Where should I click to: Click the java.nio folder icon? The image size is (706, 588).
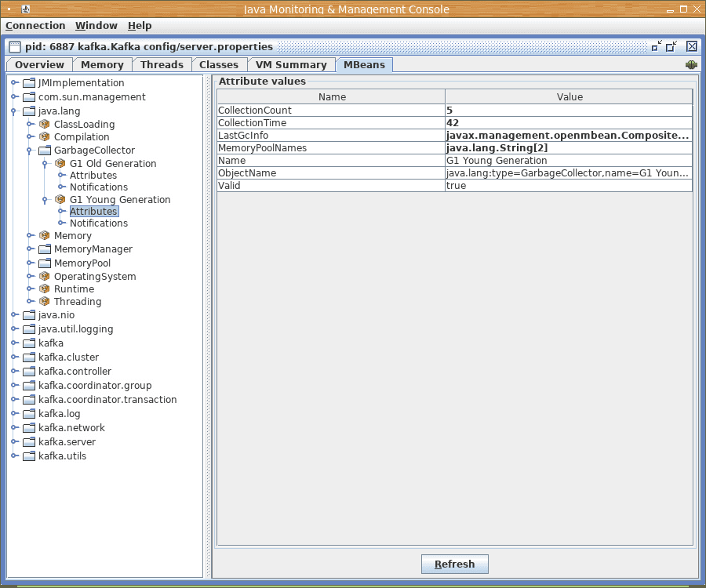coord(29,315)
